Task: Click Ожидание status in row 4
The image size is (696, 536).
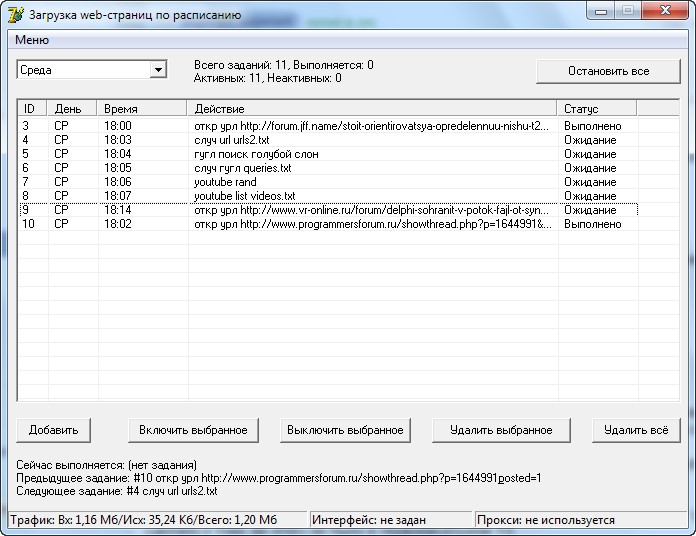Action: (x=590, y=140)
